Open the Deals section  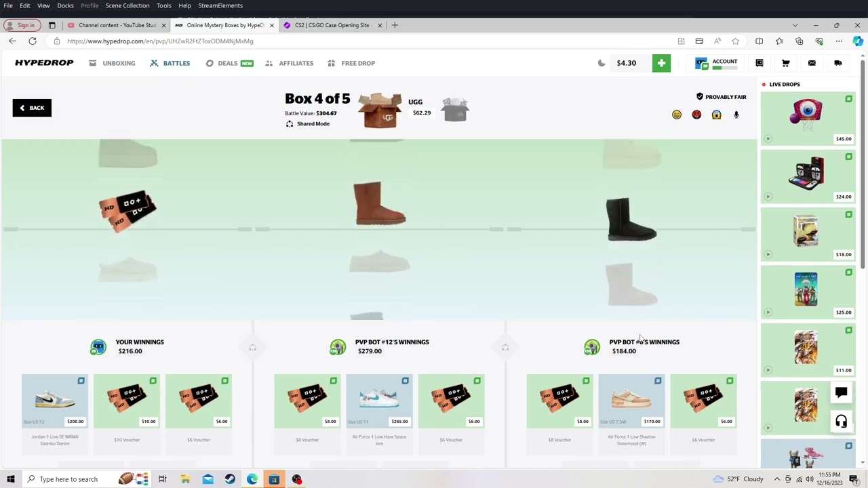point(229,63)
